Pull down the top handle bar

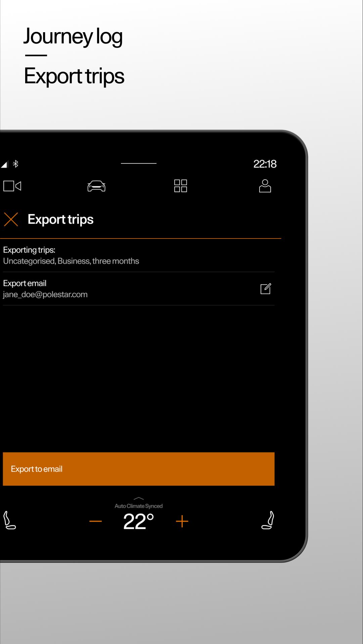pos(139,163)
